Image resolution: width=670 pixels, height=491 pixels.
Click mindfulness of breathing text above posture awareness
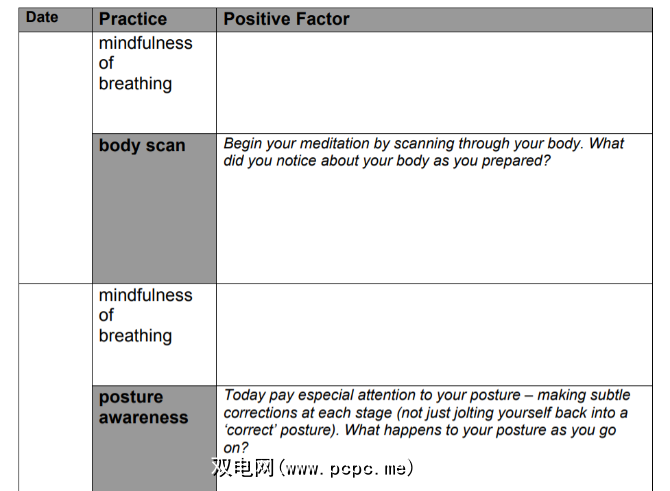145,315
